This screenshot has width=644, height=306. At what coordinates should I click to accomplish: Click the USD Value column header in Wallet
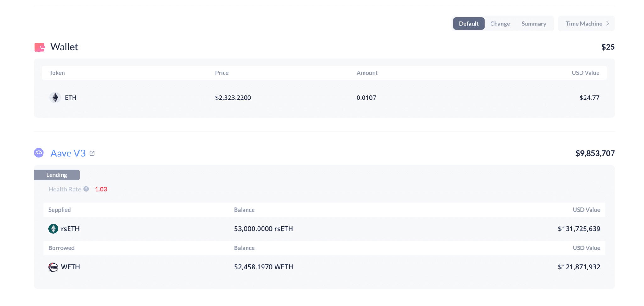click(585, 73)
